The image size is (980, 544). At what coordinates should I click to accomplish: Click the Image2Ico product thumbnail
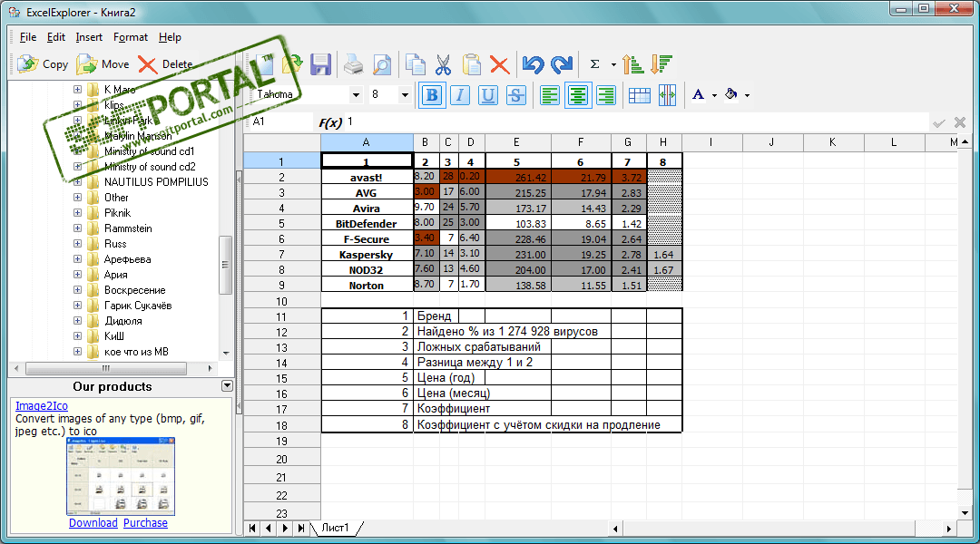pyautogui.click(x=121, y=477)
